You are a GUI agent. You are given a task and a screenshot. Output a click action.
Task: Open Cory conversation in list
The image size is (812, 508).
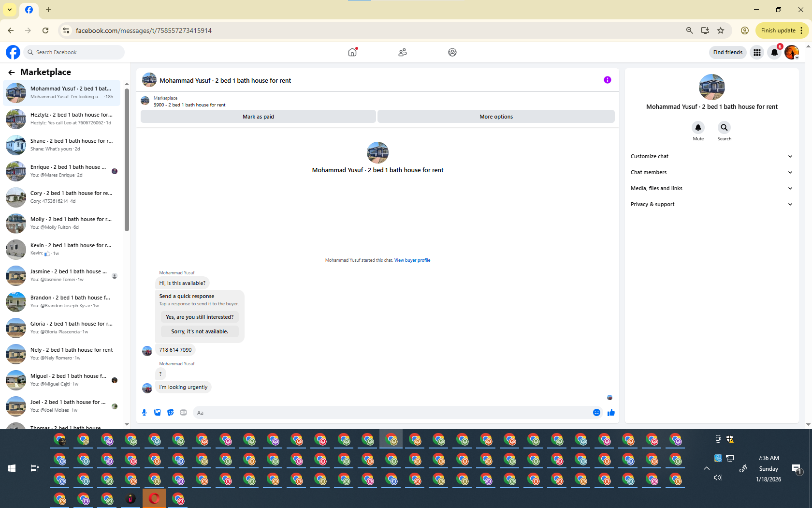click(x=62, y=197)
